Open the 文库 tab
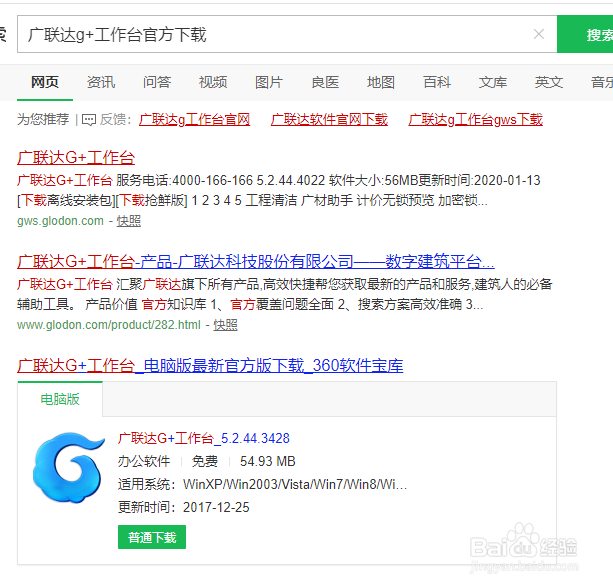Image resolution: width=613 pixels, height=588 pixels. click(493, 82)
